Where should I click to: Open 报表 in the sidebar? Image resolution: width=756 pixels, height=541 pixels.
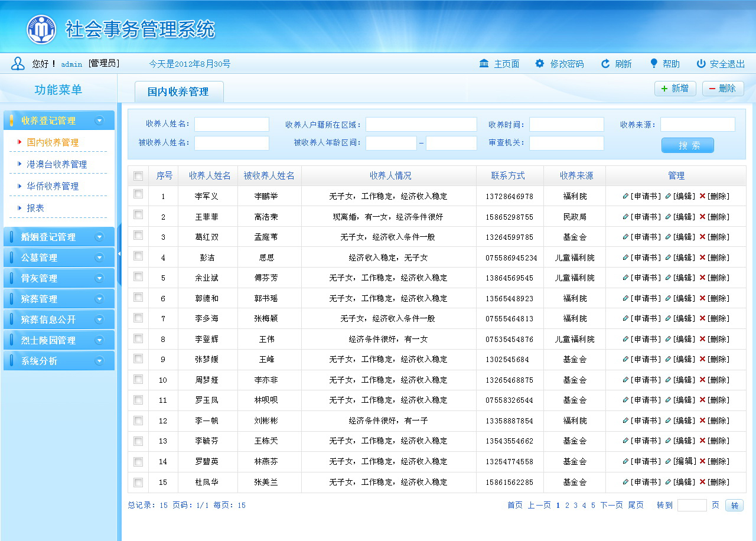pyautogui.click(x=35, y=208)
